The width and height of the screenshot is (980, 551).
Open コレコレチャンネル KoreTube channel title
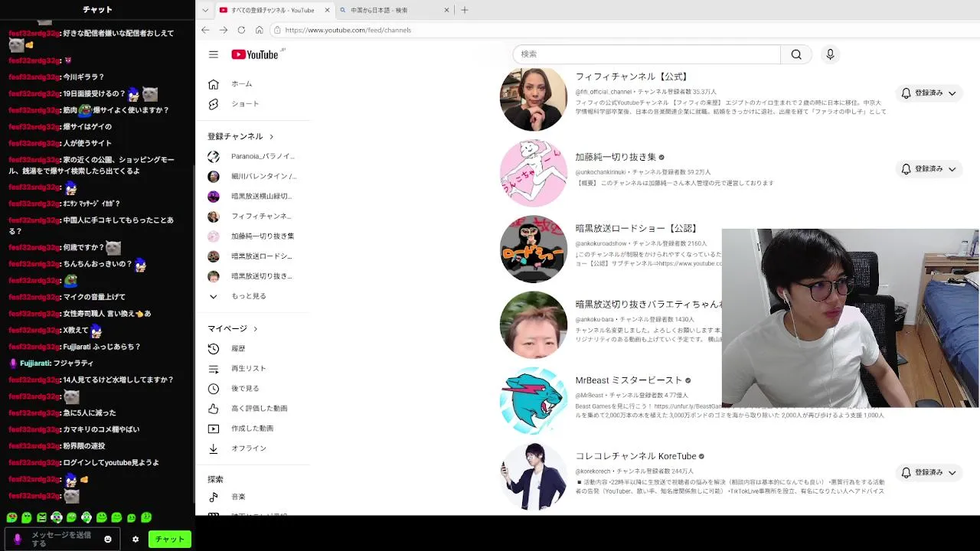pos(635,456)
